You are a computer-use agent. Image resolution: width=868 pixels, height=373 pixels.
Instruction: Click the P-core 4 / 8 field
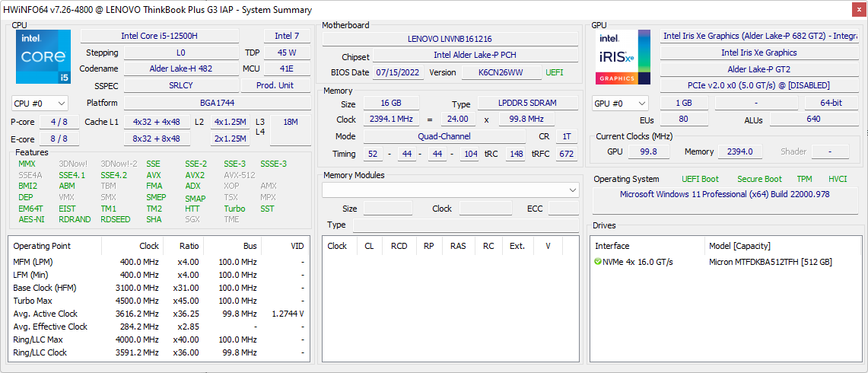(60, 122)
